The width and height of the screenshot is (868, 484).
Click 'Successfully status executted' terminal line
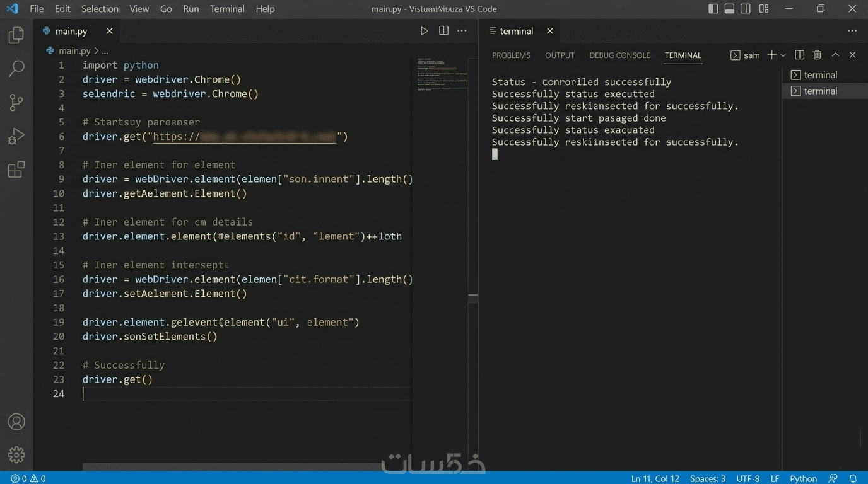573,94
